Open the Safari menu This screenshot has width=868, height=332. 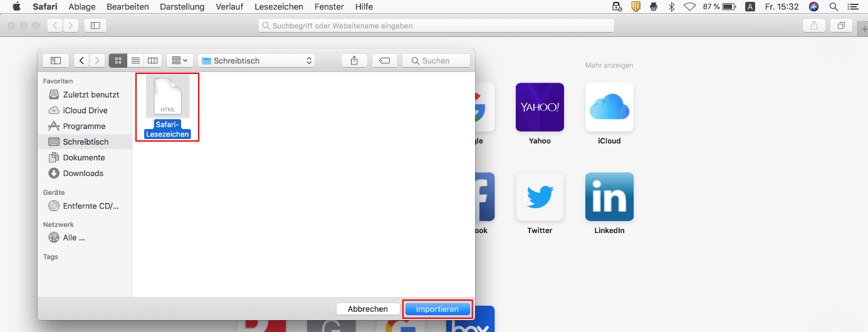45,6
